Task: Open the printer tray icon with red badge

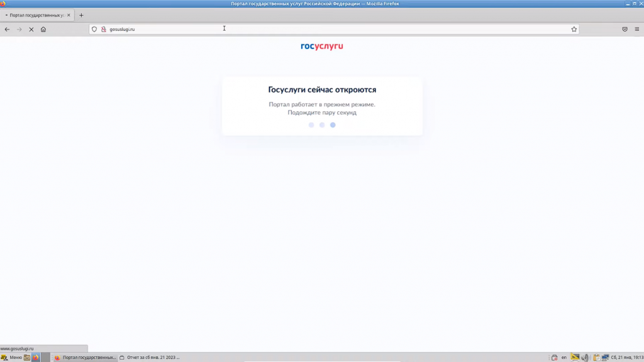Action: (555, 358)
